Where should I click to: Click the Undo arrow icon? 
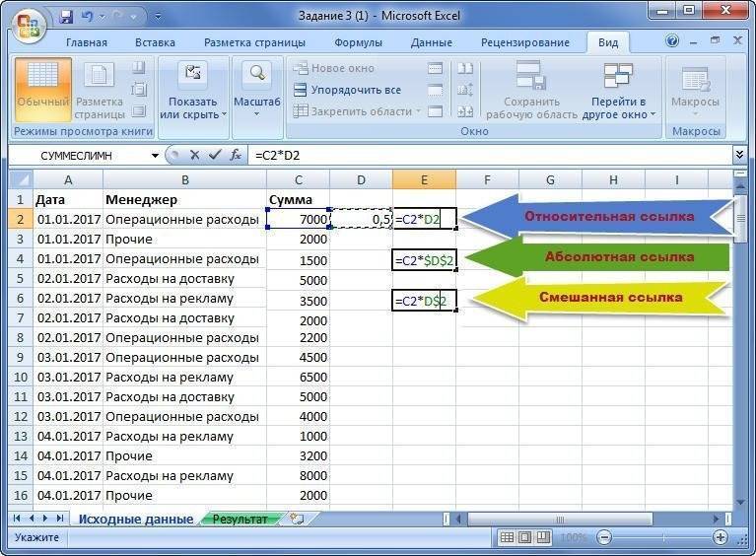pos(91,17)
